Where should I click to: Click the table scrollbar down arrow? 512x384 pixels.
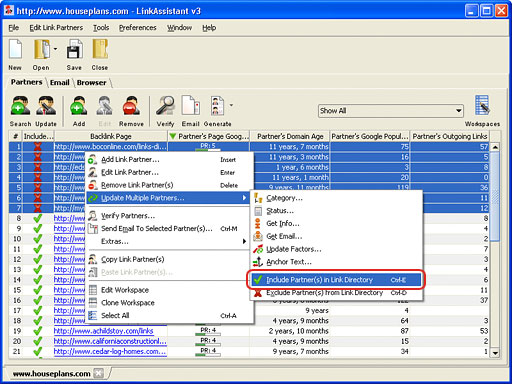point(495,353)
